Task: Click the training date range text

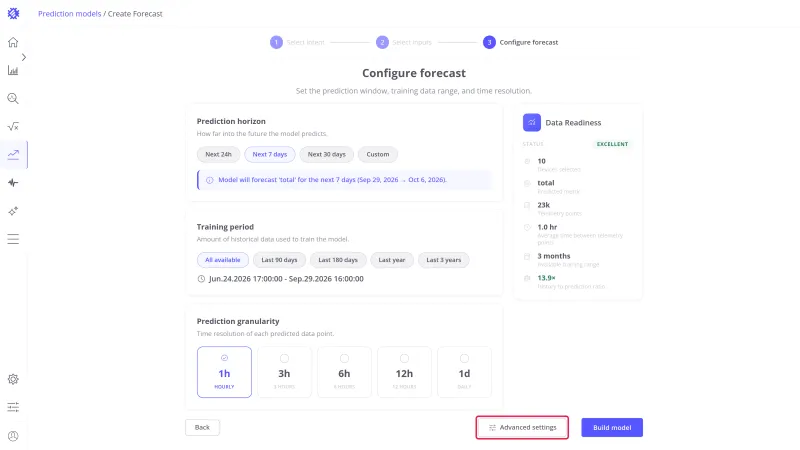Action: point(286,279)
